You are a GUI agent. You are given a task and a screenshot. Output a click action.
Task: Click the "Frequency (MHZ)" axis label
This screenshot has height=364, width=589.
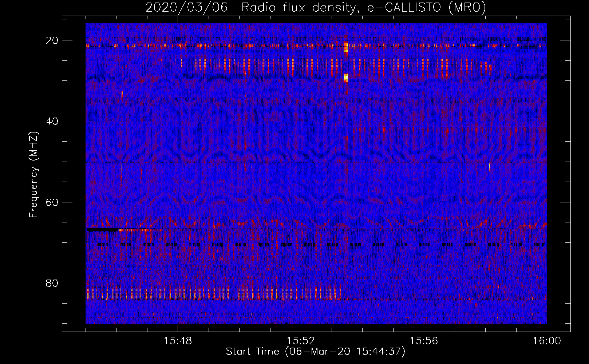point(33,175)
